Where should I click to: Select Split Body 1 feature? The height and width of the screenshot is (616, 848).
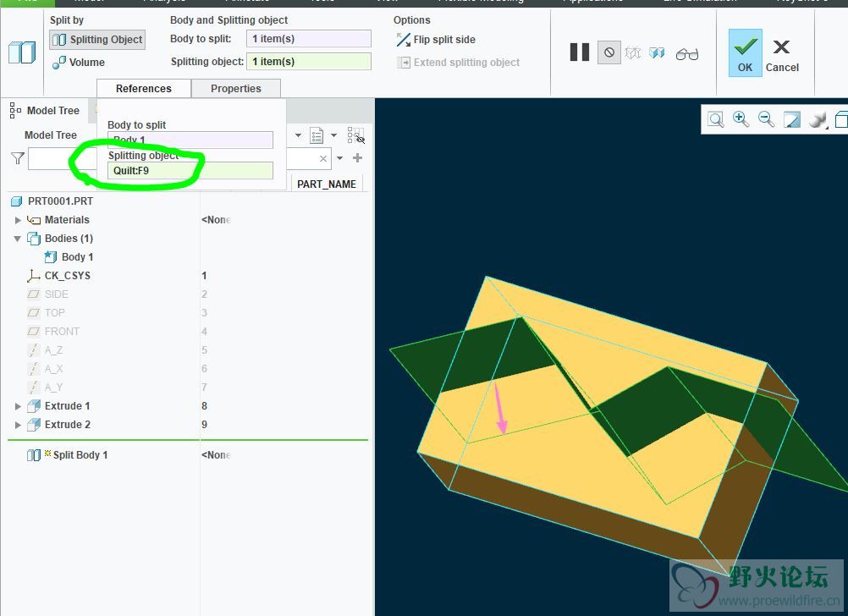(80, 455)
